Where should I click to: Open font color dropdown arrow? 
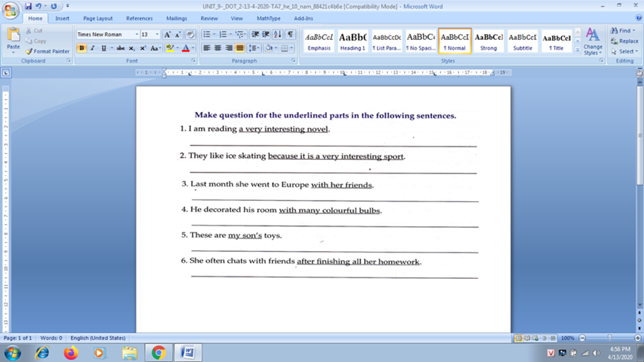[x=193, y=48]
